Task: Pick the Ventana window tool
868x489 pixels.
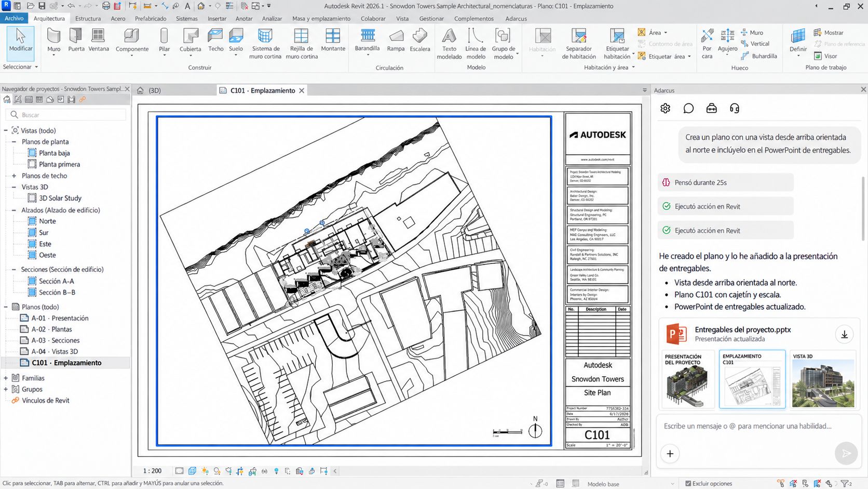Action: click(98, 41)
